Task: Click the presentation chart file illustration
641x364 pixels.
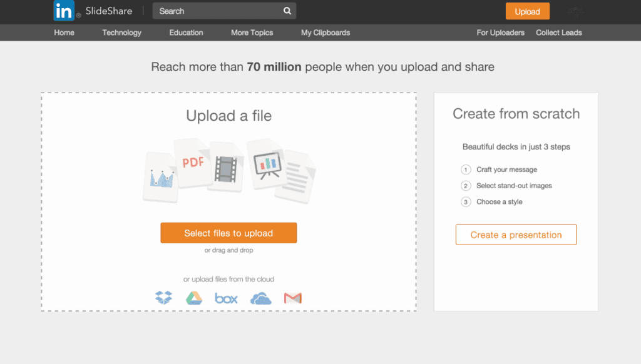Action: [267, 164]
